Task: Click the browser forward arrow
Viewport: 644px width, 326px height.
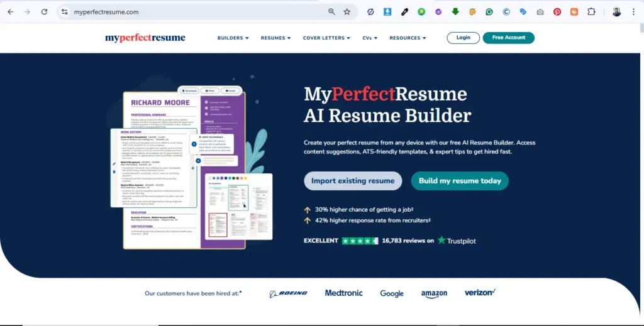Action: click(x=27, y=12)
